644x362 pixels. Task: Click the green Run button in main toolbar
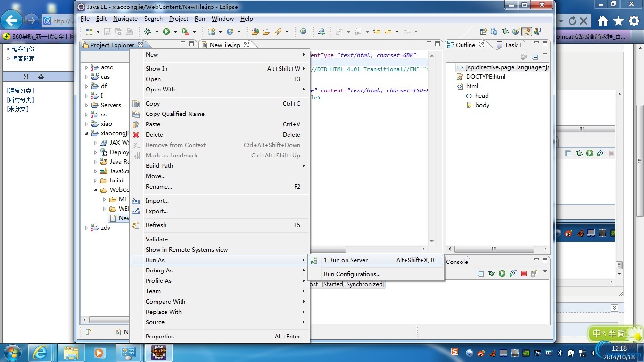click(x=166, y=32)
